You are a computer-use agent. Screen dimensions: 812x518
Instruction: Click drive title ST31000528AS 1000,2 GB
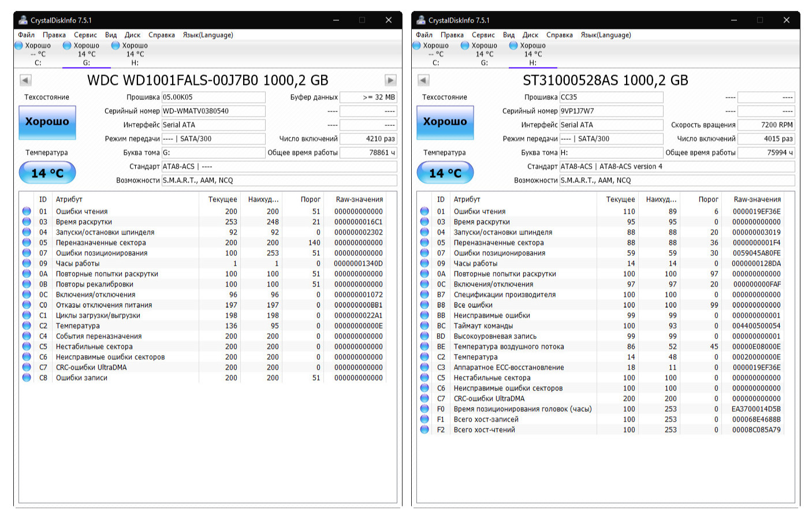(605, 80)
